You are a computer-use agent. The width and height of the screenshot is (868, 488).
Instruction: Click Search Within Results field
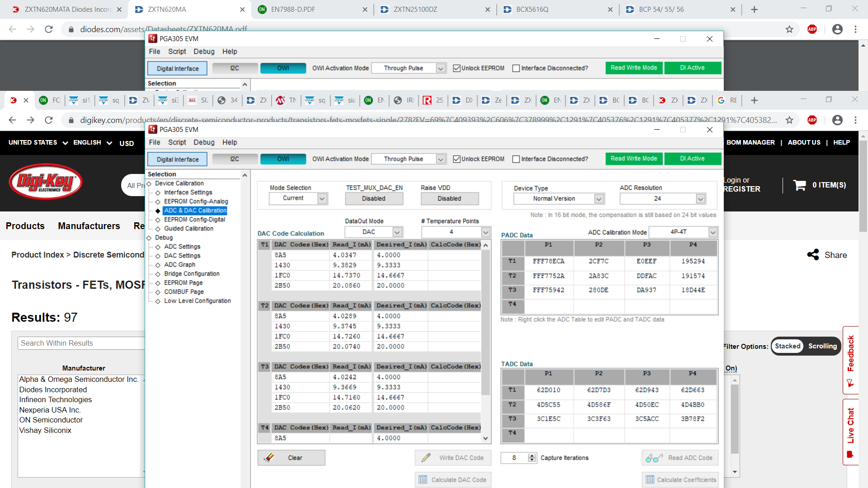(81, 343)
